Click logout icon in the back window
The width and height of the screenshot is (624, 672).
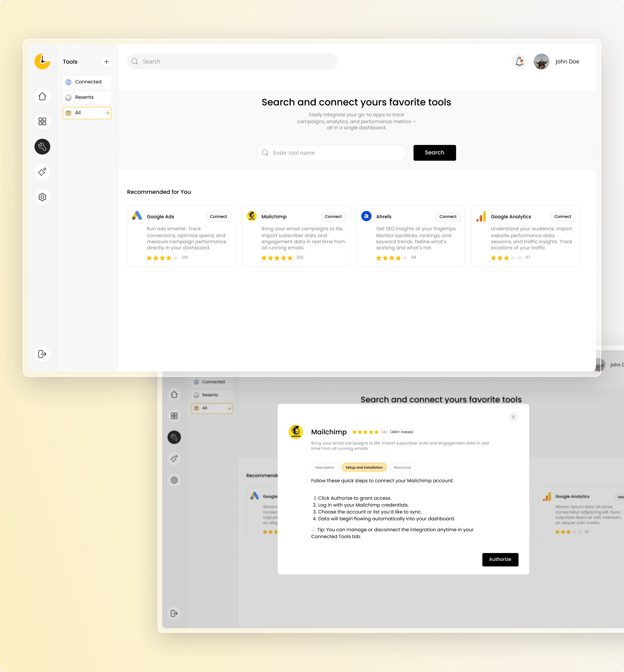pyautogui.click(x=174, y=614)
